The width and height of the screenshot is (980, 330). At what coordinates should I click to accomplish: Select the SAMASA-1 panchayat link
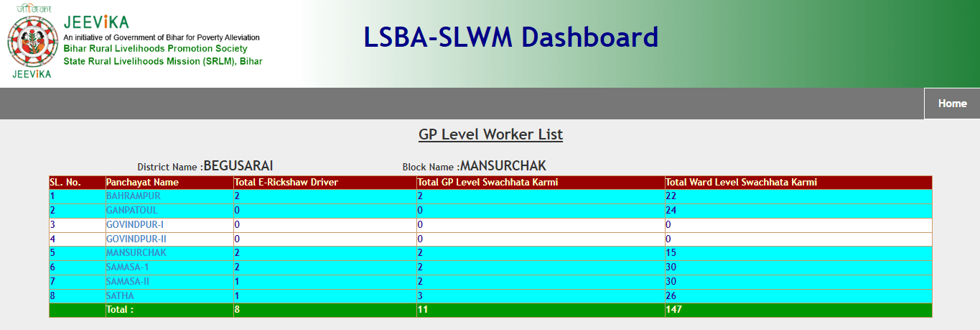127,267
